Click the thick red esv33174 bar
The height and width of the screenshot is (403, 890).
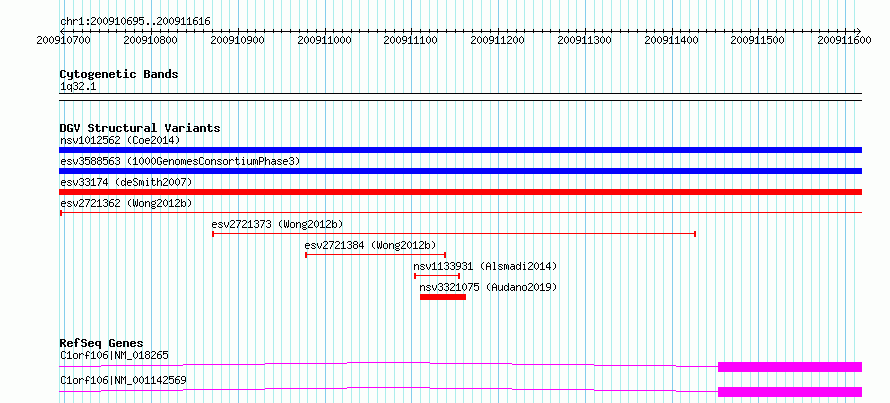tap(460, 192)
